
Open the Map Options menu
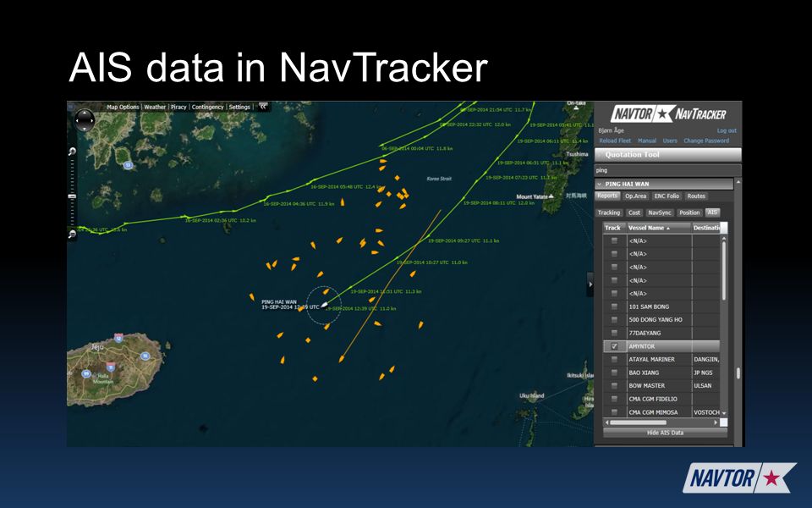pyautogui.click(x=123, y=107)
